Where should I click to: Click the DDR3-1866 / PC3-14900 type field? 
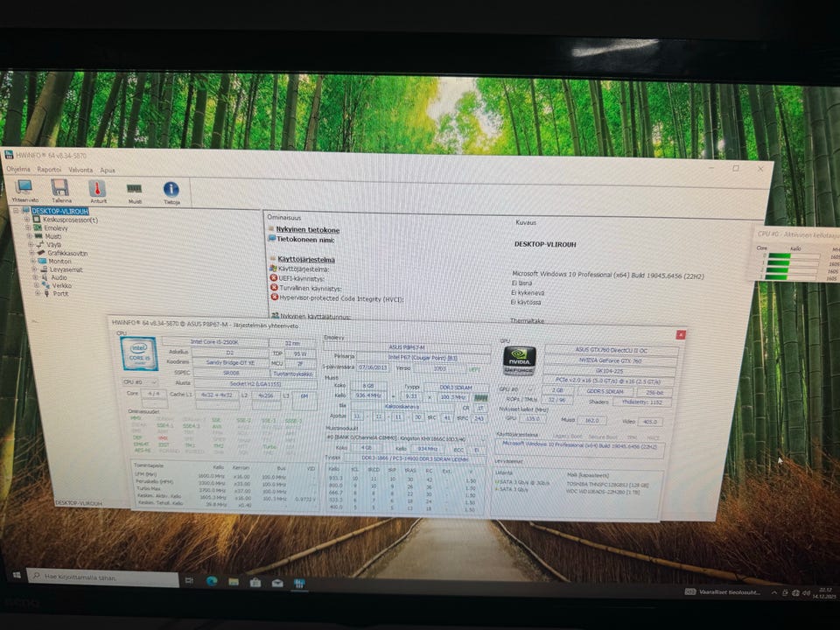pos(414,458)
